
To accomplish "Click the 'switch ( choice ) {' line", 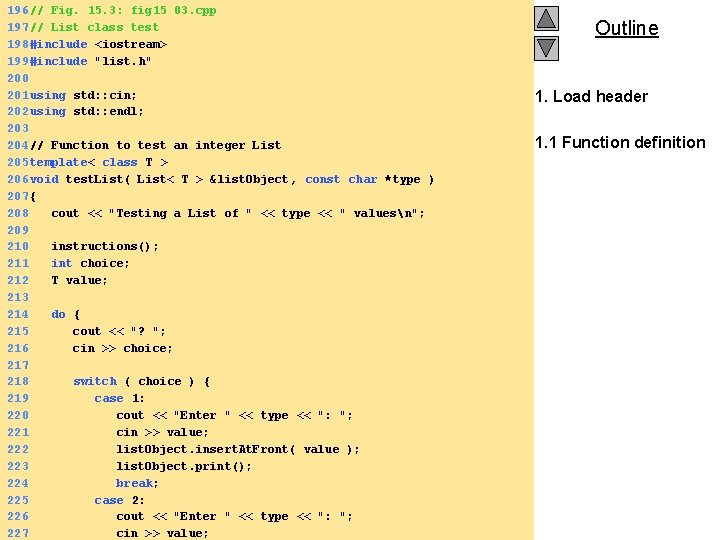I will (141, 381).
